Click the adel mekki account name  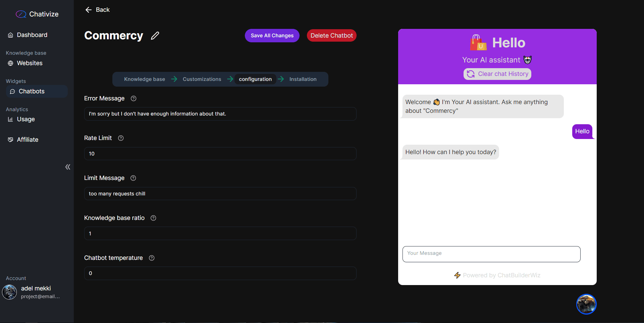click(36, 288)
